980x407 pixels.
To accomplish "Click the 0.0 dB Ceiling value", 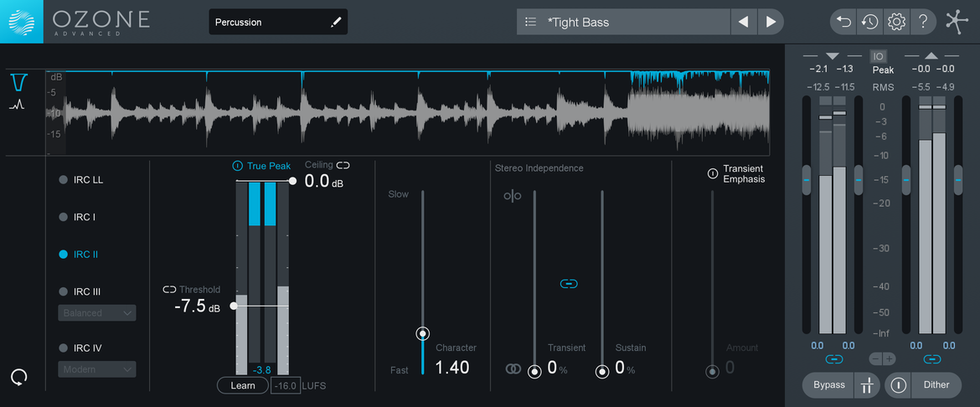I will click(x=324, y=182).
